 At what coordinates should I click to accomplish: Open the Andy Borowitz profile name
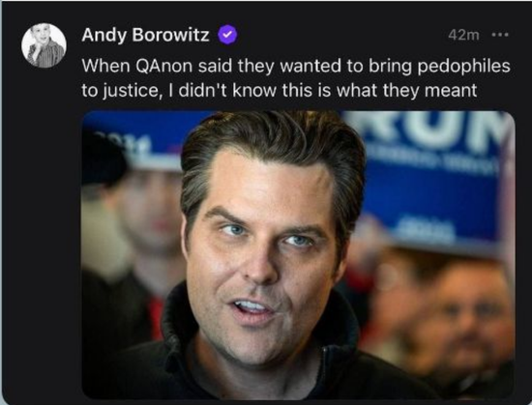(x=145, y=35)
